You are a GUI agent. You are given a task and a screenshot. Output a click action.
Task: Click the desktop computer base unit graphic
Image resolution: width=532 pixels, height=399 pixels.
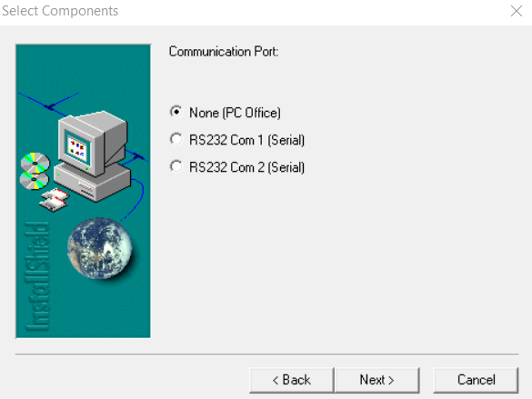pos(92,183)
